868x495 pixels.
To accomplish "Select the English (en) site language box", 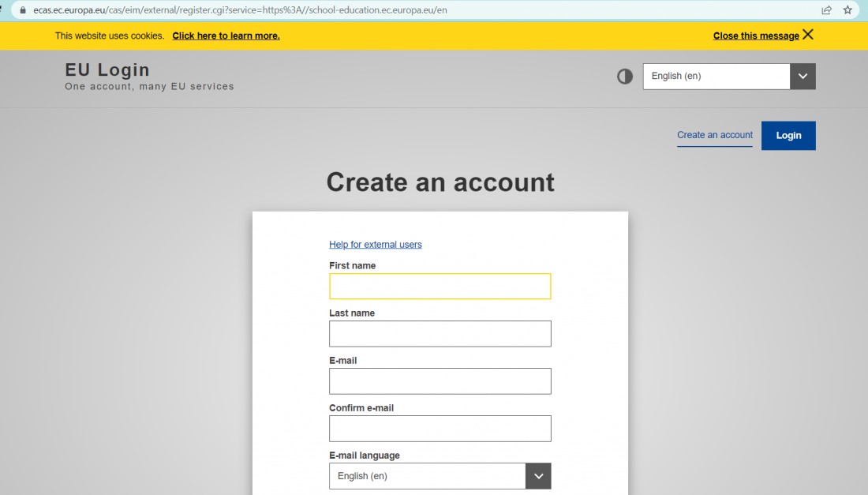I will click(x=716, y=77).
